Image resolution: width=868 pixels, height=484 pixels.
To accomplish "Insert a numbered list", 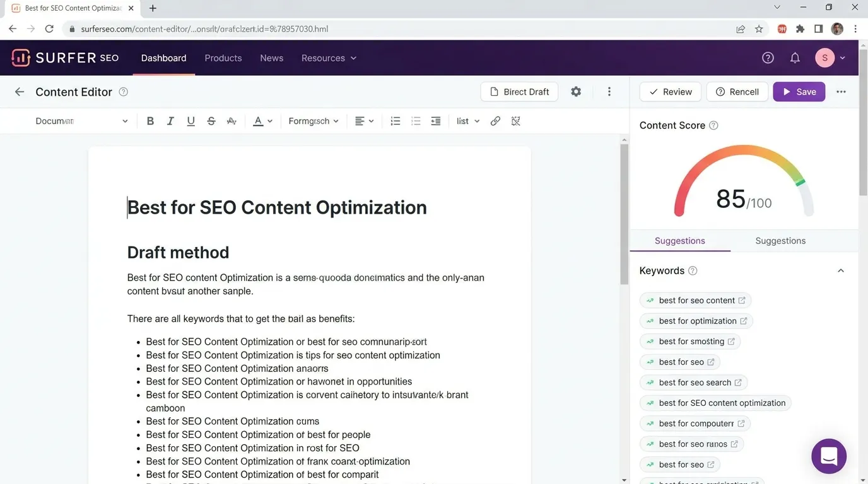I will pyautogui.click(x=396, y=121).
